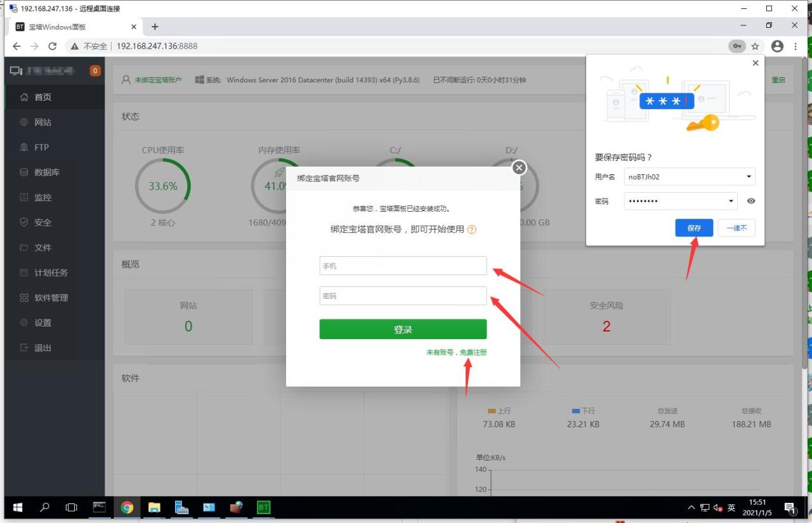812x523 pixels.
Task: Click 退出 in the sidebar
Action: (x=54, y=347)
